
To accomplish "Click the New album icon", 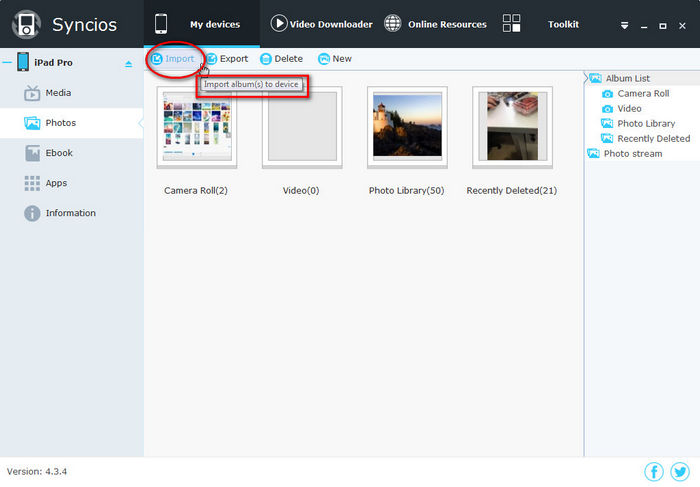I will point(324,59).
